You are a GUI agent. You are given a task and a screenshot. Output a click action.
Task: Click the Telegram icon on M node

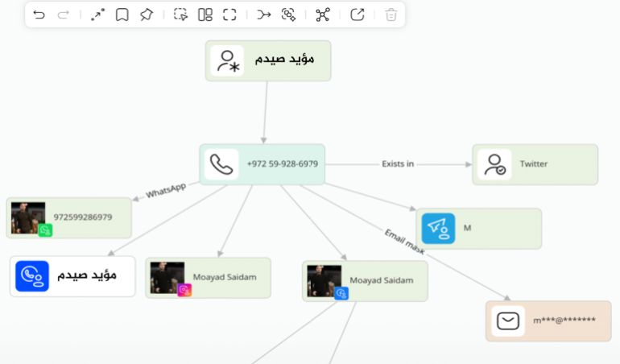[x=438, y=228]
